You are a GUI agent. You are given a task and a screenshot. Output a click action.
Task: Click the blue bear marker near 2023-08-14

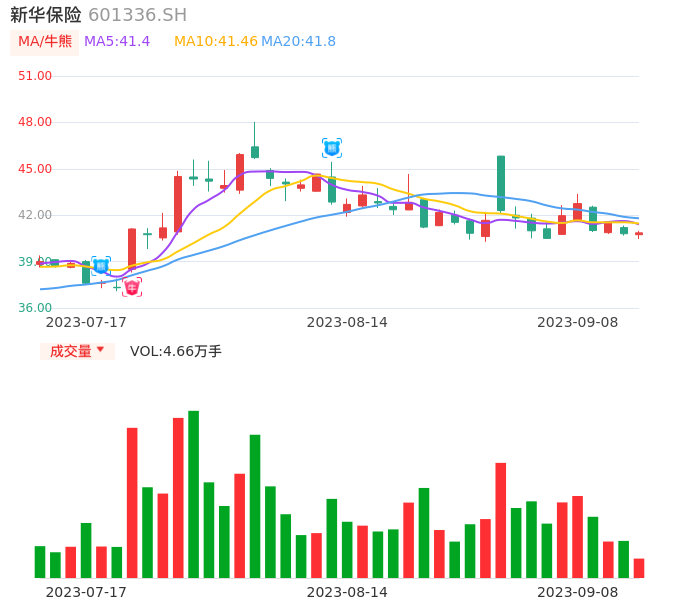pyautogui.click(x=332, y=148)
